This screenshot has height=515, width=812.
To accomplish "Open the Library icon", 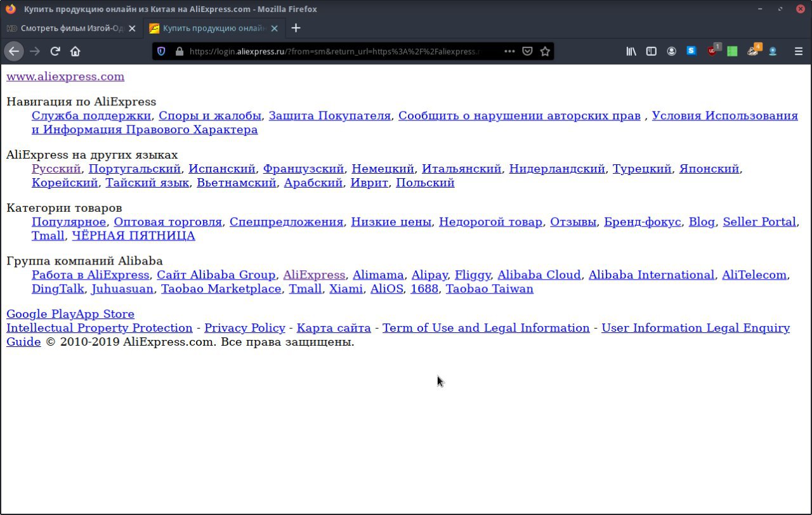I will 631,51.
